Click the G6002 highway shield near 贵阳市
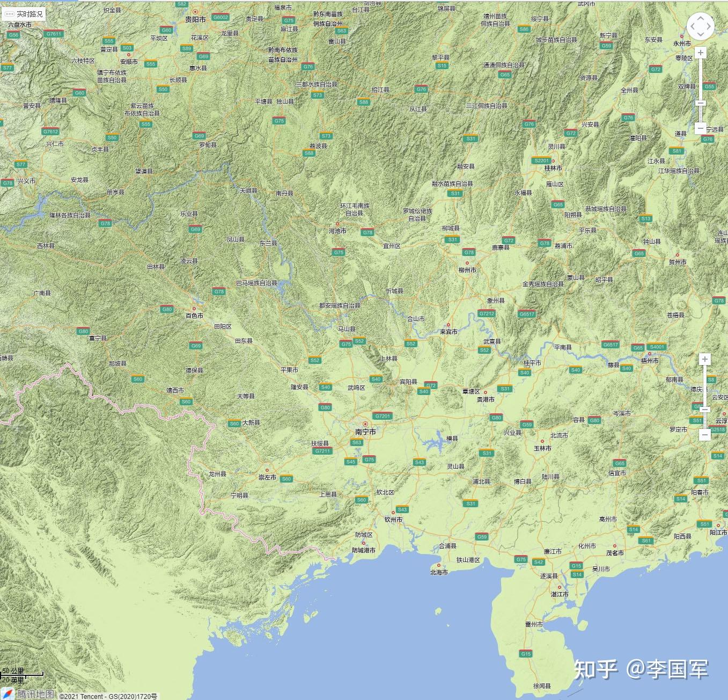 pyautogui.click(x=220, y=17)
